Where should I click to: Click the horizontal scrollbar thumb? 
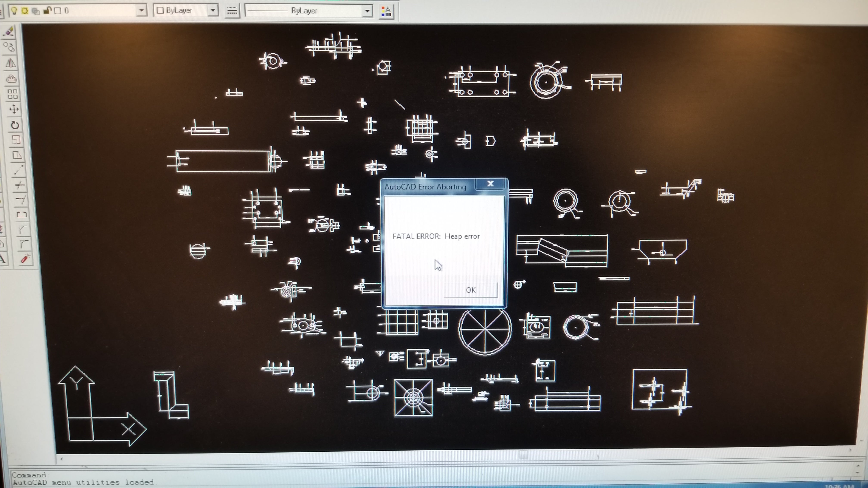coord(523,455)
